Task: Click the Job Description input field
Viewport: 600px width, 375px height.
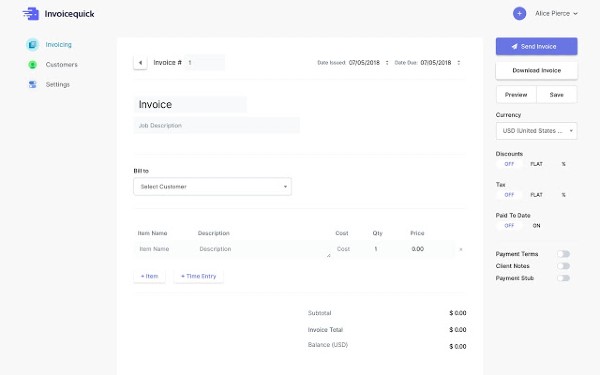Action: click(x=217, y=126)
